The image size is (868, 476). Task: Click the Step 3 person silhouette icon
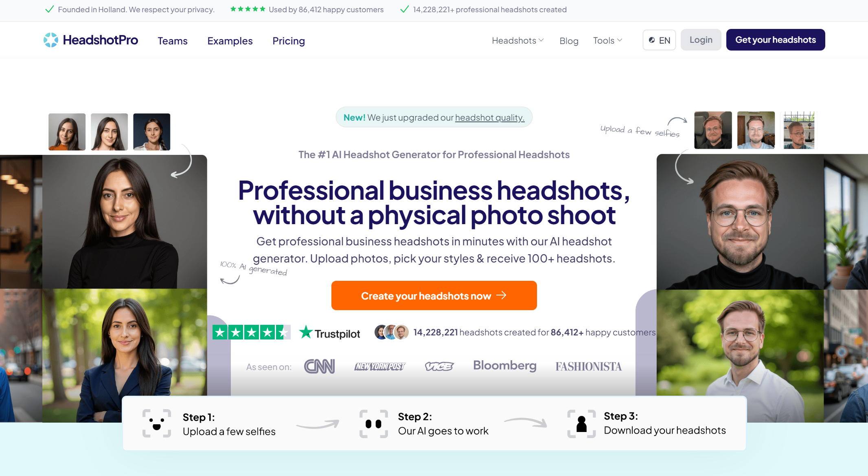click(581, 424)
